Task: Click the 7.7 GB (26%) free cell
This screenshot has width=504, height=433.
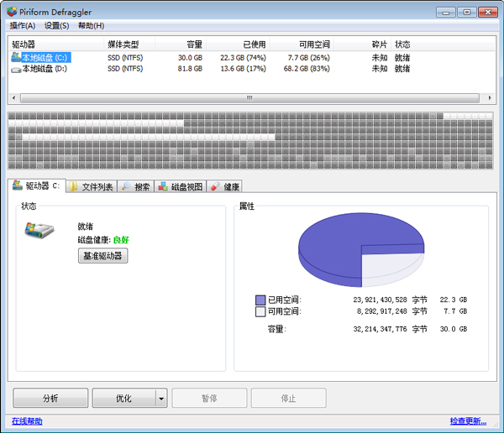Action: 309,58
